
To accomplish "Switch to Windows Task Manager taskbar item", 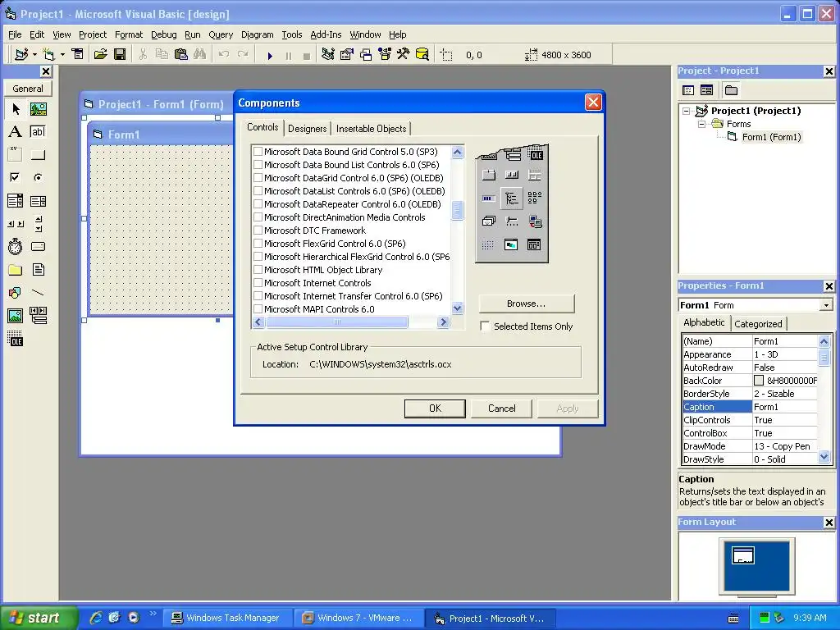I will (x=228, y=618).
